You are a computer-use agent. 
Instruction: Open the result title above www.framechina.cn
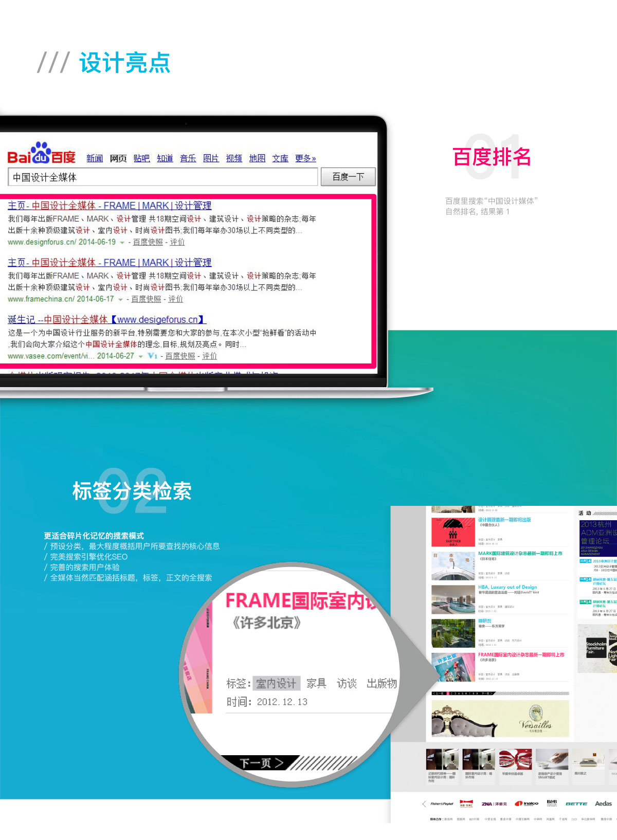pyautogui.click(x=110, y=263)
